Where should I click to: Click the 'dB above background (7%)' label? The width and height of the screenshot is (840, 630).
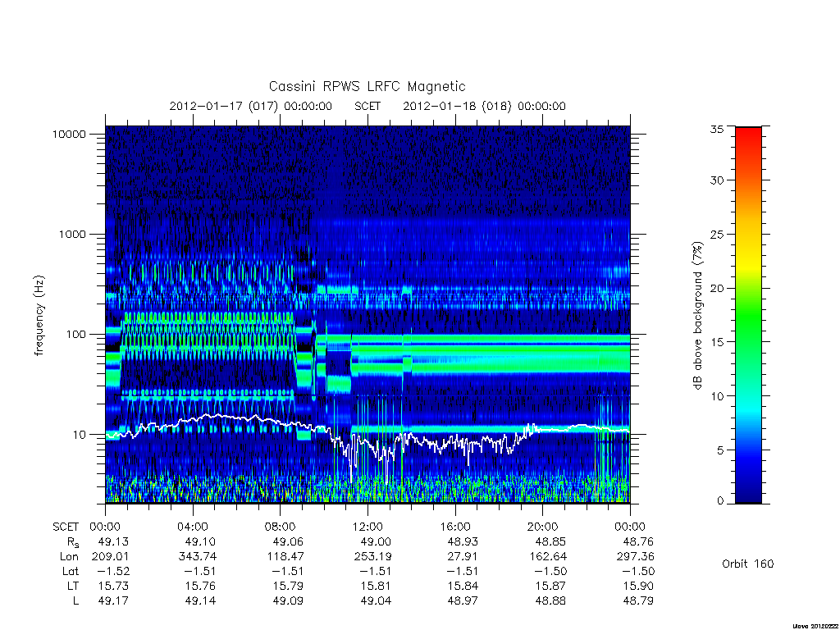pyautogui.click(x=697, y=315)
